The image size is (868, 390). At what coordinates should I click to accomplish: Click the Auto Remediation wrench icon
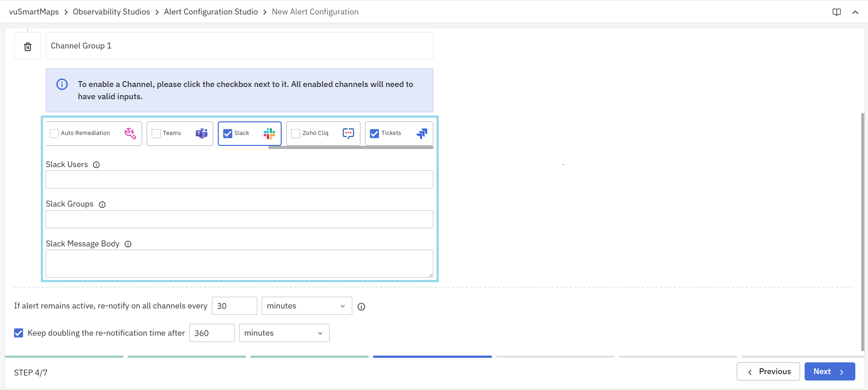point(130,133)
